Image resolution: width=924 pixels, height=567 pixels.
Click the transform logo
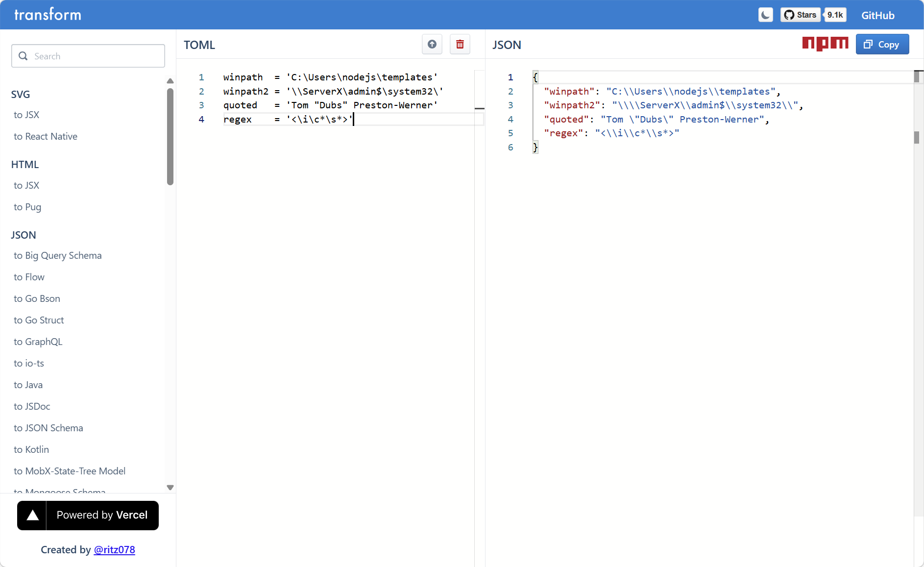click(x=48, y=15)
